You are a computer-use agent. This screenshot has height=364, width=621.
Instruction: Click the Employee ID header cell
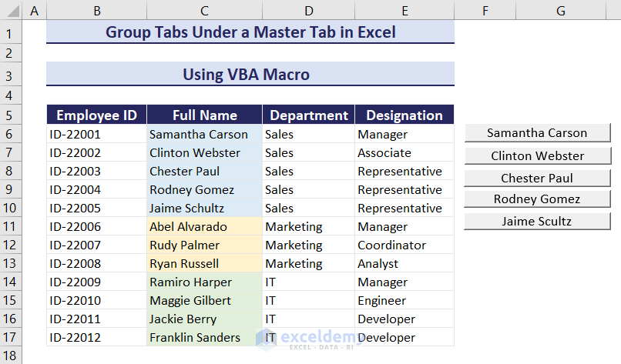click(96, 115)
